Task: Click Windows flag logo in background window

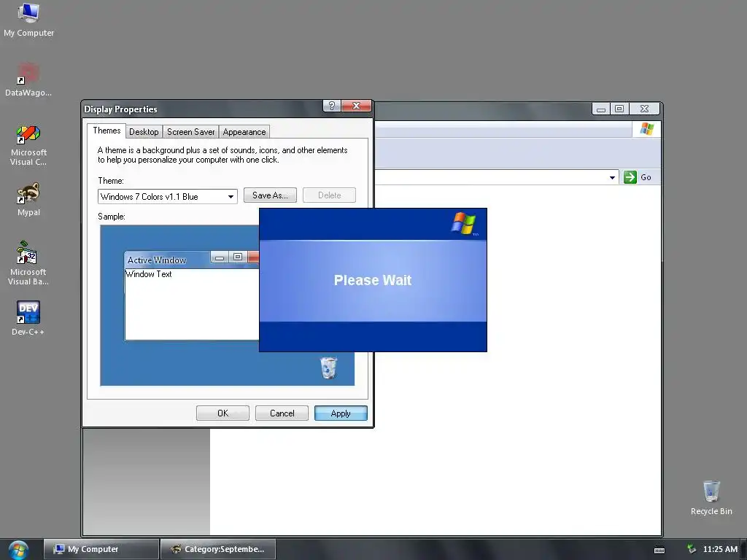Action: coord(646,129)
